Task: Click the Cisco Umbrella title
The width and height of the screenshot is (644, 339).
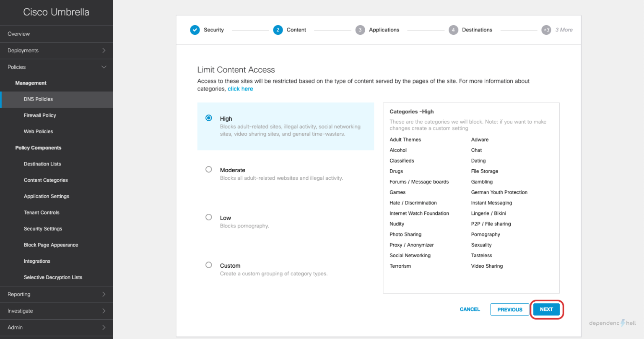Action: pos(56,12)
